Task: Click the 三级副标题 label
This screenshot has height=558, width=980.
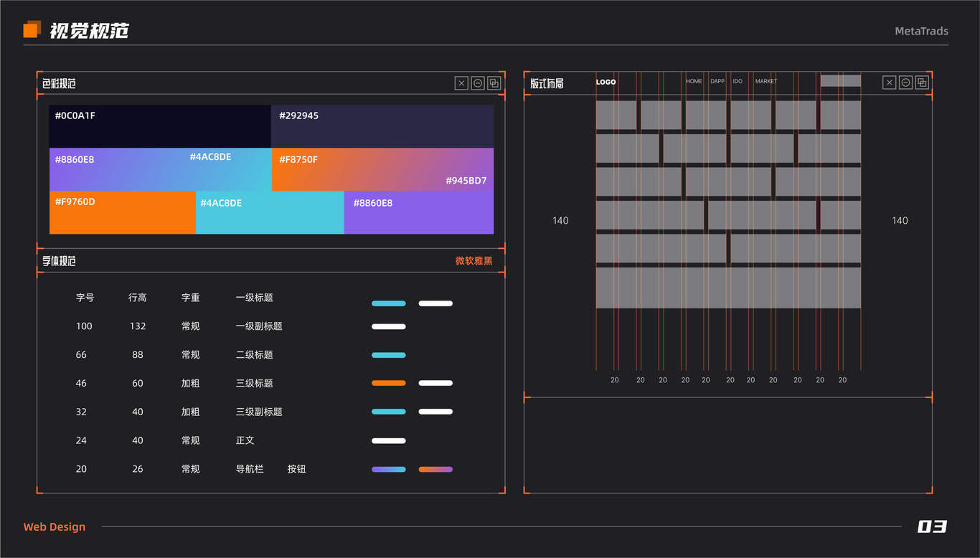Action: (x=259, y=412)
